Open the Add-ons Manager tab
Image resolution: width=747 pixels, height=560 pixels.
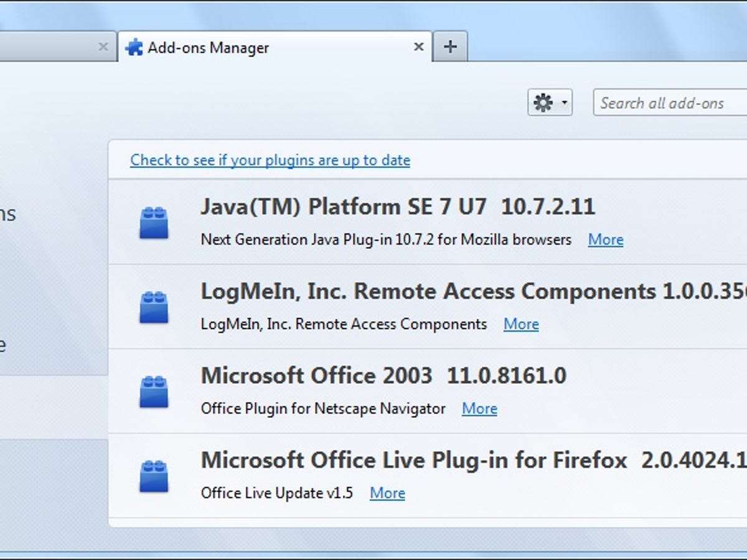[275, 47]
